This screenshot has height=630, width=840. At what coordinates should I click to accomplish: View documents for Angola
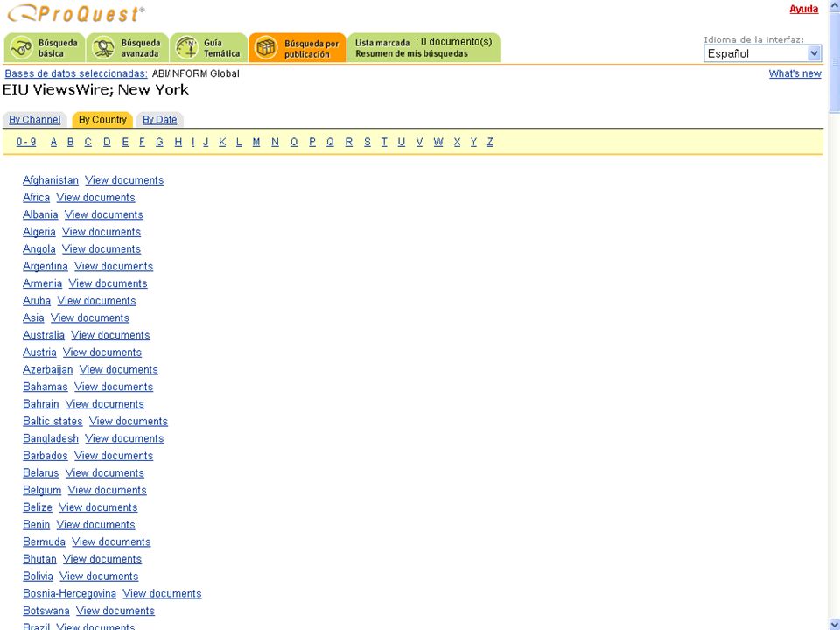coord(101,249)
